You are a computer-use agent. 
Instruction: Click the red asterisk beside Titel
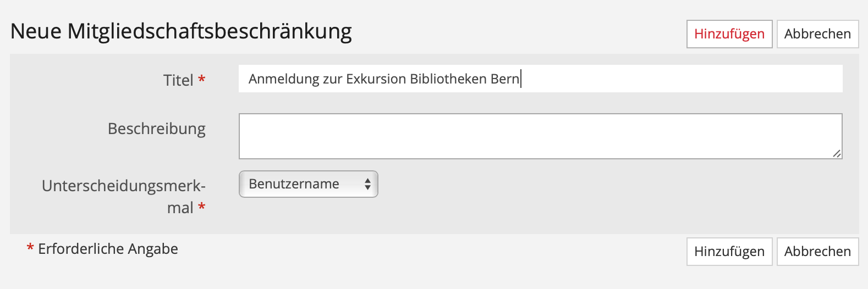point(202,80)
